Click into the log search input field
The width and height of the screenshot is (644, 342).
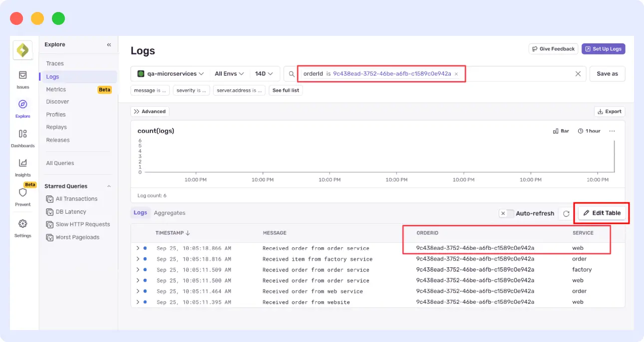coord(517,74)
